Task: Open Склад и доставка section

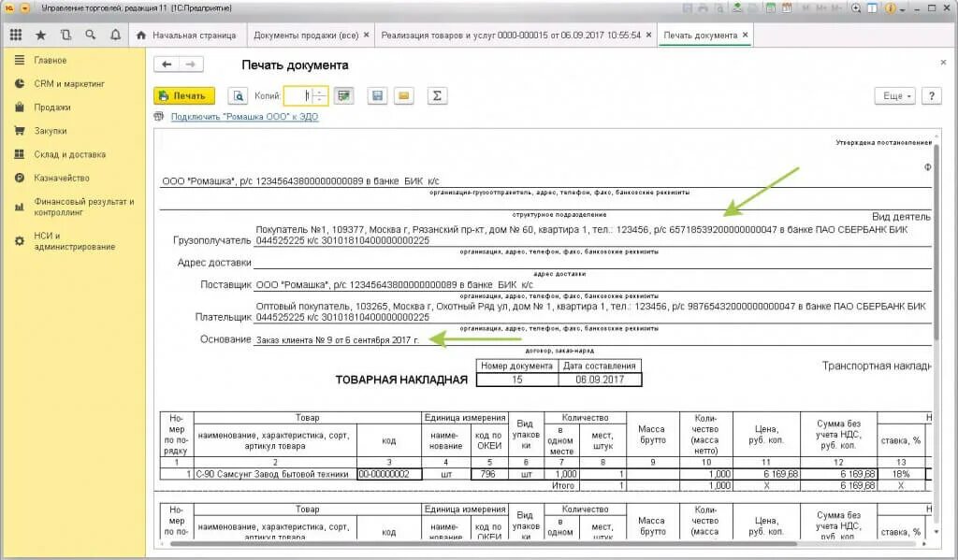Action: click(73, 154)
